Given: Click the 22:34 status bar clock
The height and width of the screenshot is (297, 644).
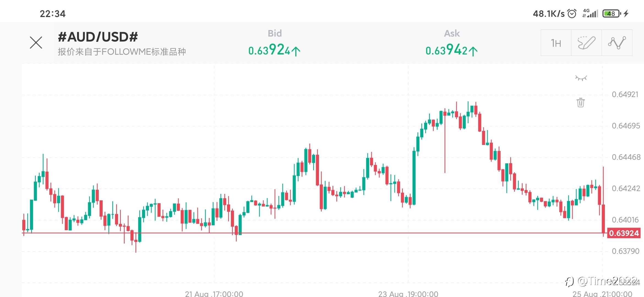Looking at the screenshot, I should tap(53, 14).
